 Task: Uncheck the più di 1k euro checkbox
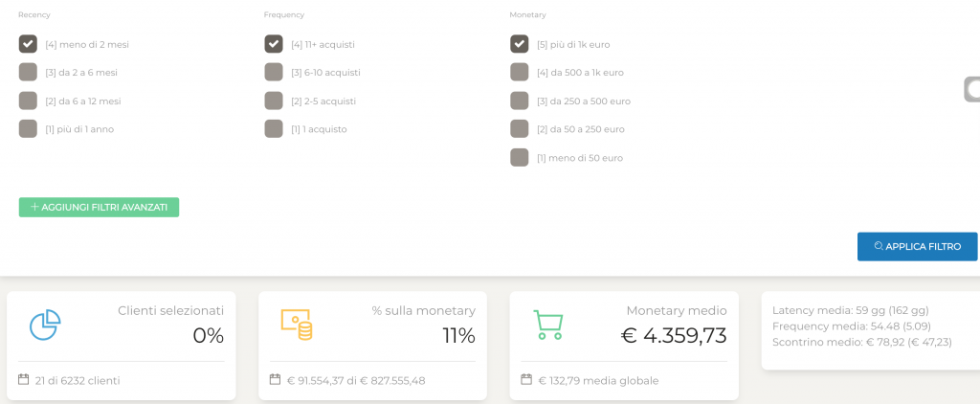[520, 44]
